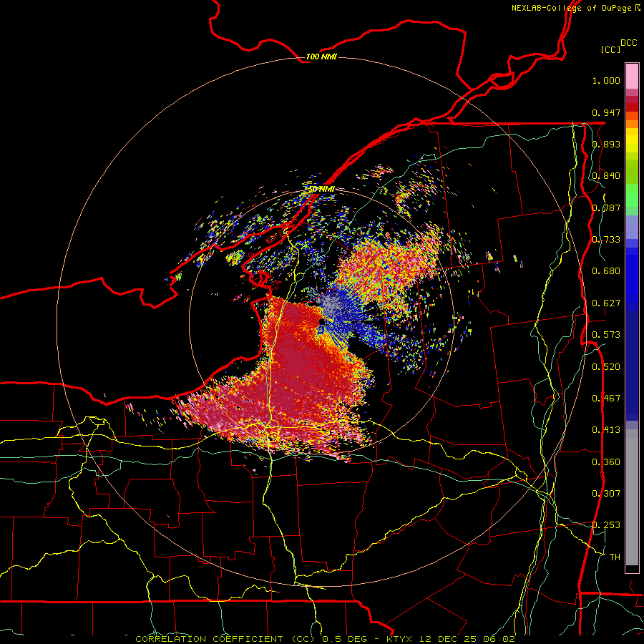
Task: Click the bright green color bar segment
Action: tap(632, 195)
